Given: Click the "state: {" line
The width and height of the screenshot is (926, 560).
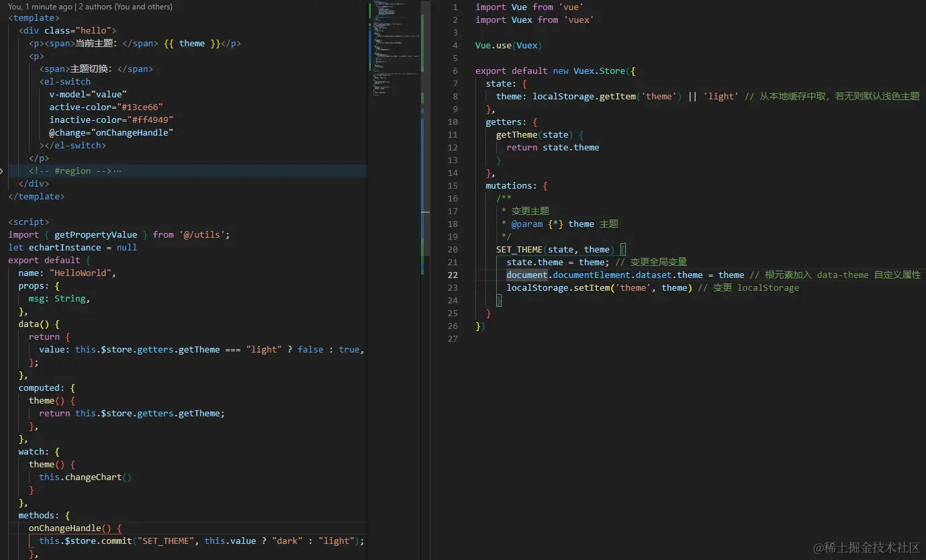Looking at the screenshot, I should click(506, 84).
